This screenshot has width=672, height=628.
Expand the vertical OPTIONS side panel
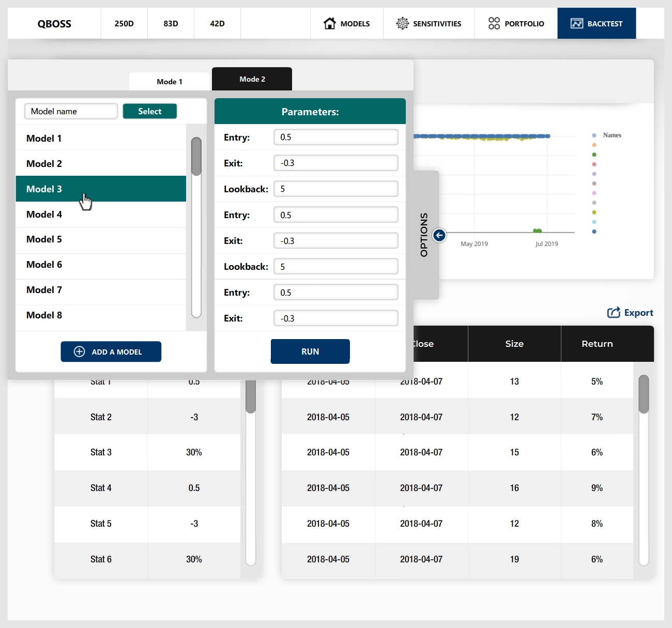click(424, 235)
